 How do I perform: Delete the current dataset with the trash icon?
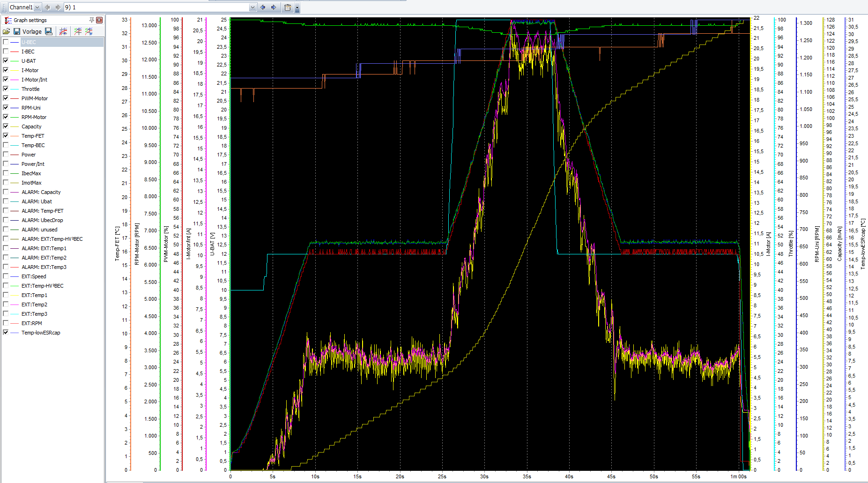(288, 7)
